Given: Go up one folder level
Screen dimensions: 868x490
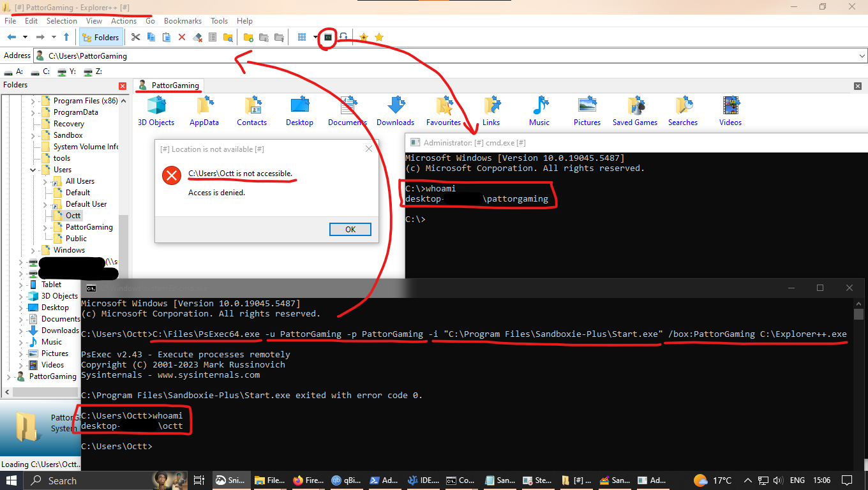Looking at the screenshot, I should pyautogui.click(x=66, y=38).
